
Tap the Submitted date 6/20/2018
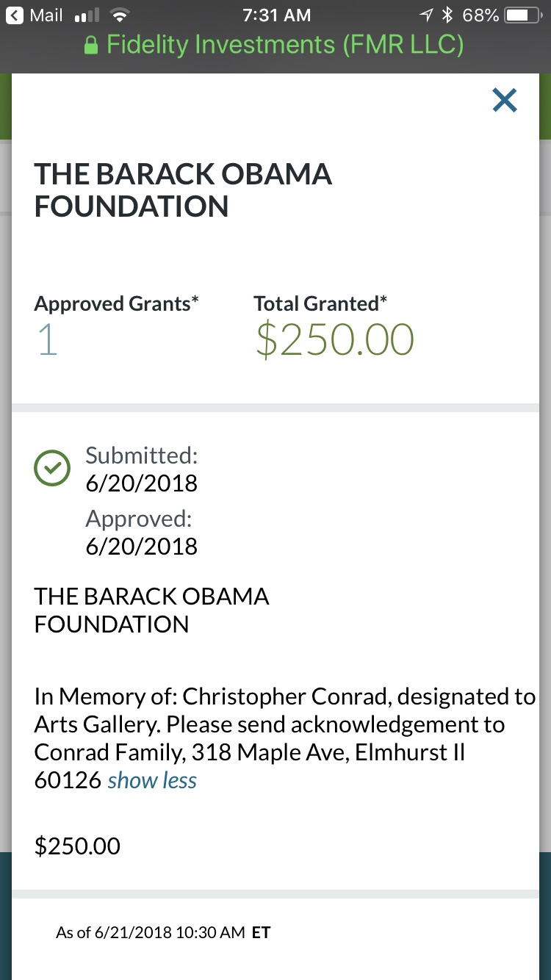(142, 483)
